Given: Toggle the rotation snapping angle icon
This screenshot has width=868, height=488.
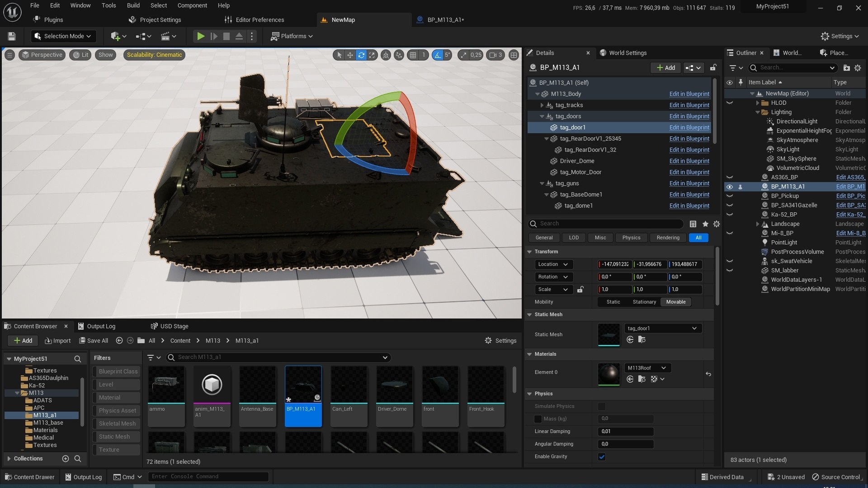Looking at the screenshot, I should pos(437,55).
